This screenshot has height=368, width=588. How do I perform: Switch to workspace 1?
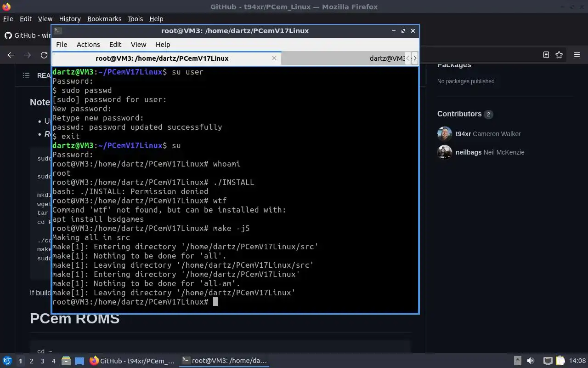pos(20,361)
